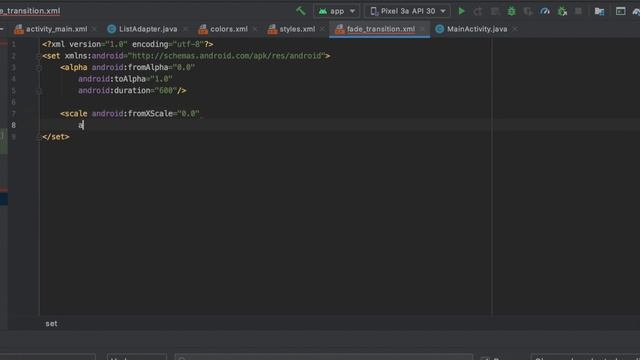Screen dimensions: 640x360
Task: Click the <scale tag name on line 7
Action: coord(74,113)
